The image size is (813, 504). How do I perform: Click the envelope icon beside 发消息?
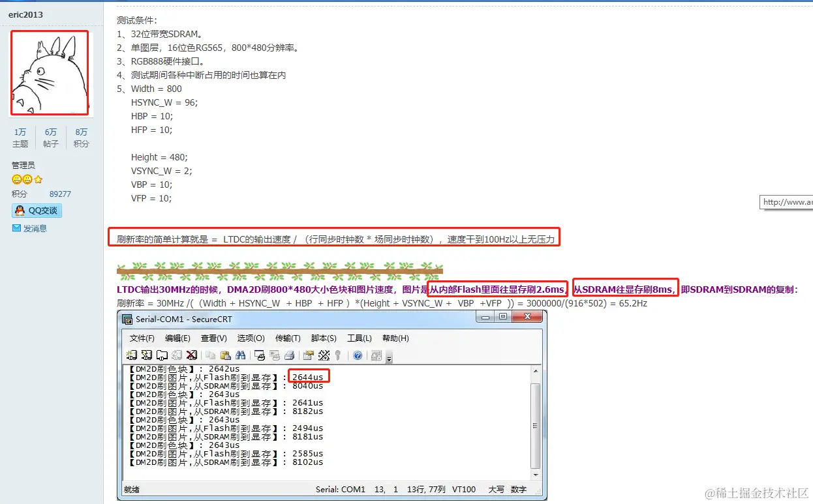[x=17, y=228]
